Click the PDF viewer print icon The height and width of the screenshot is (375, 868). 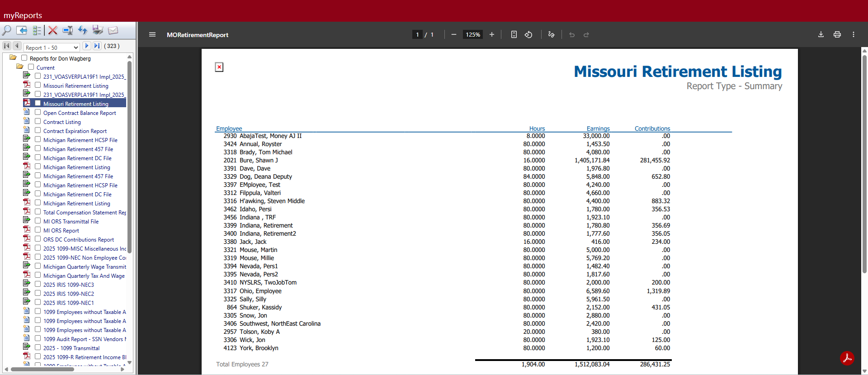coord(837,35)
